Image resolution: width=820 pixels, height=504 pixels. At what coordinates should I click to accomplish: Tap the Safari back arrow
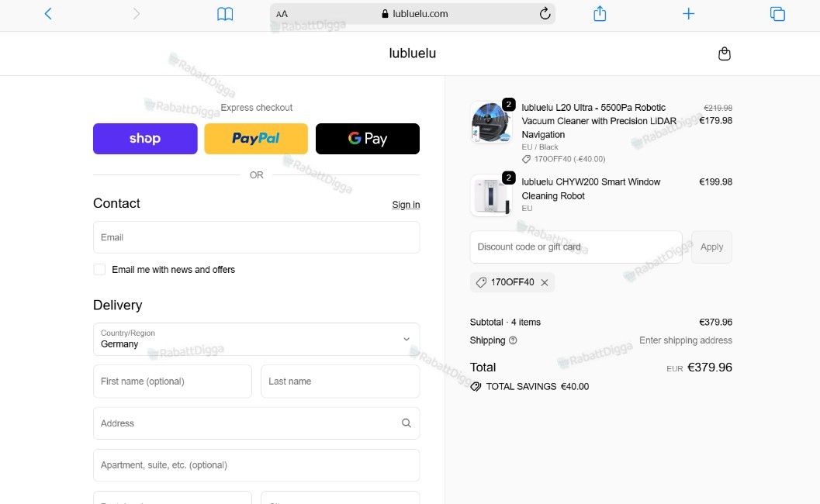[48, 14]
